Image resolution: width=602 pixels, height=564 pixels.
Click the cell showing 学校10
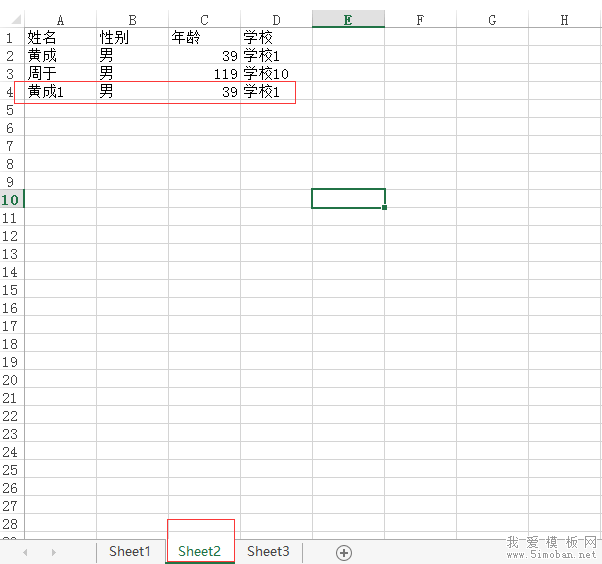coord(276,73)
